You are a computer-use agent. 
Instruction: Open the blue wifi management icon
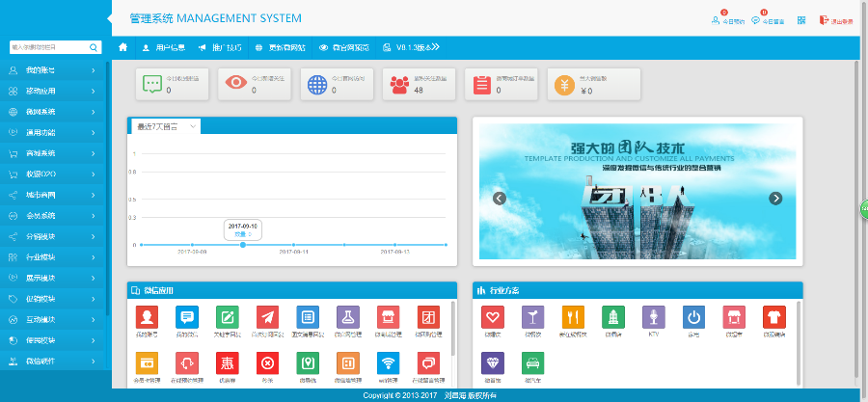pyautogui.click(x=388, y=362)
